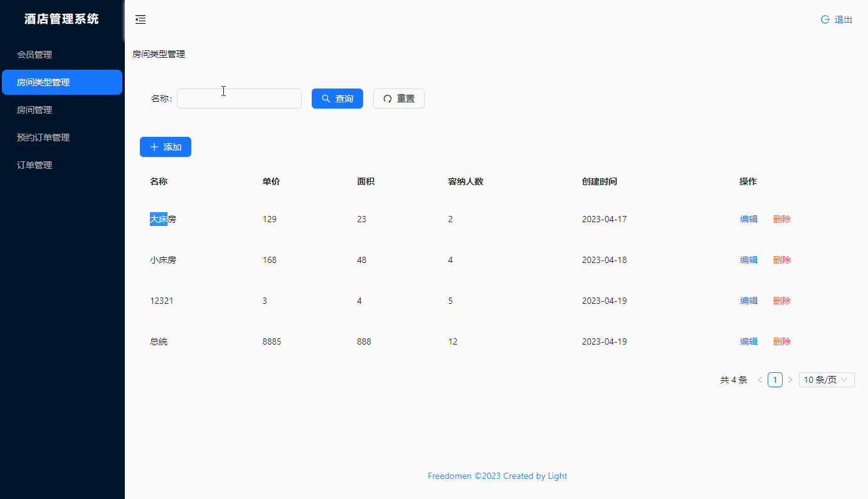Click the capacity 12 cell
This screenshot has width=868, height=499.
click(x=453, y=341)
